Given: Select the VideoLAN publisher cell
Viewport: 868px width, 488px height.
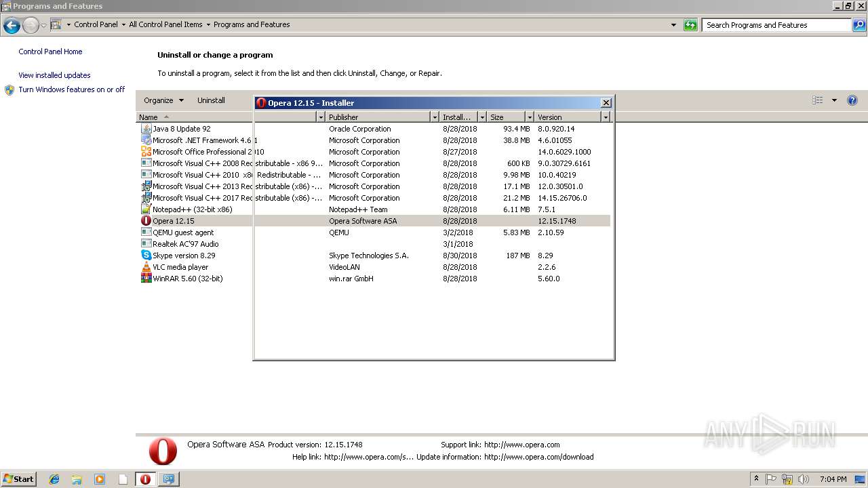Looking at the screenshot, I should pyautogui.click(x=344, y=267).
